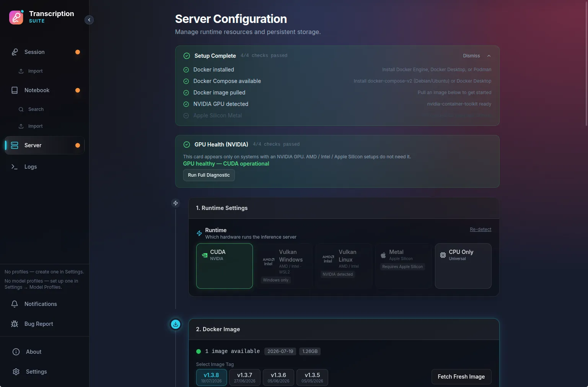This screenshot has height=387, width=588.
Task: Click the 1.26GB size badge
Action: click(310, 351)
